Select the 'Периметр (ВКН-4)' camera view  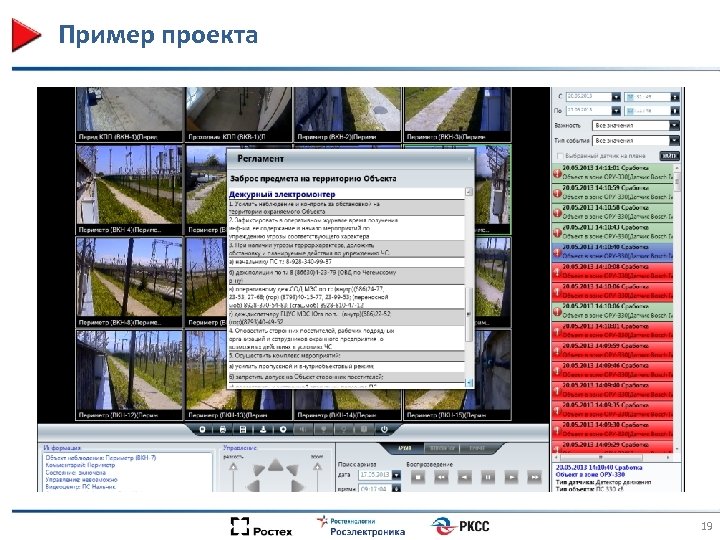click(129, 190)
